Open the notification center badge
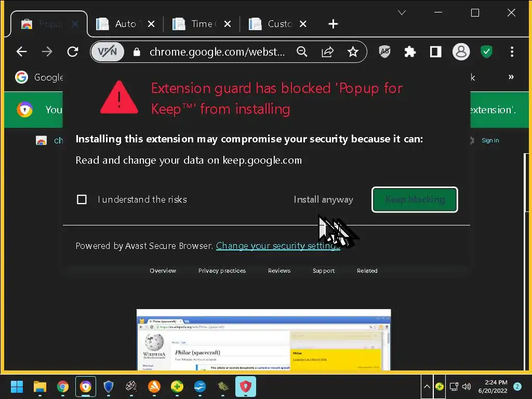This screenshot has height=399, width=532. click(517, 387)
